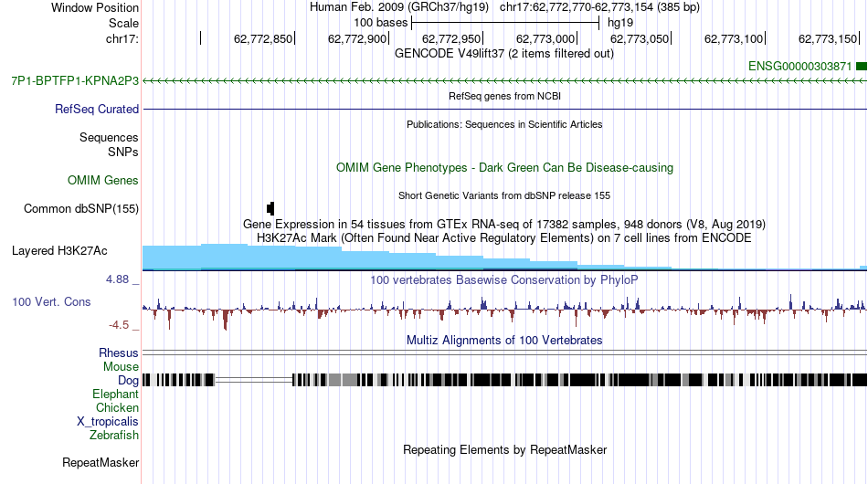Viewport: 868px width, 484px height.
Task: Click the Dog species label
Action: pyautogui.click(x=129, y=380)
